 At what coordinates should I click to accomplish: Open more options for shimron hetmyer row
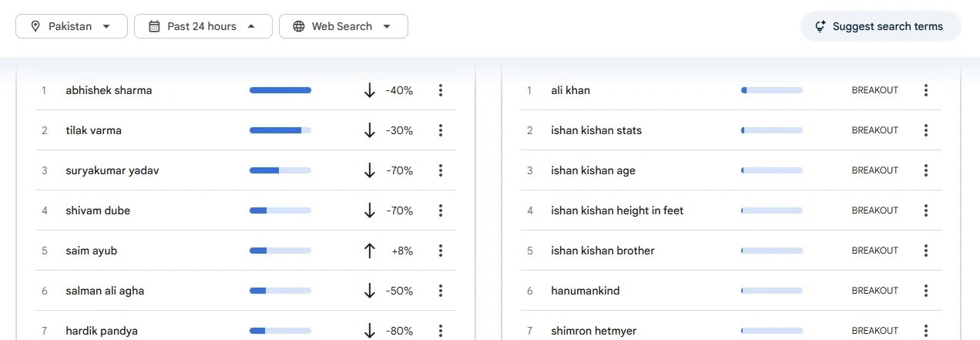926,331
